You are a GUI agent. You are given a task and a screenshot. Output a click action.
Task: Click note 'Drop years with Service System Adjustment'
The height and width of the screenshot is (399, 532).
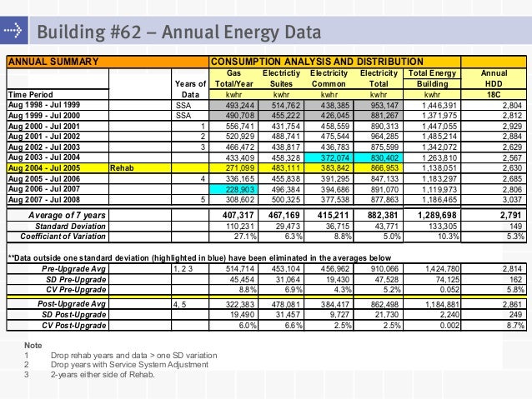[x=129, y=365]
